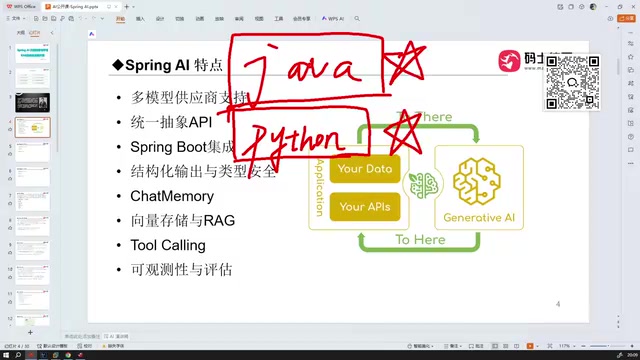Click the orange share button at top right
The width and height of the screenshot is (640, 360).
pyautogui.click(x=627, y=18)
